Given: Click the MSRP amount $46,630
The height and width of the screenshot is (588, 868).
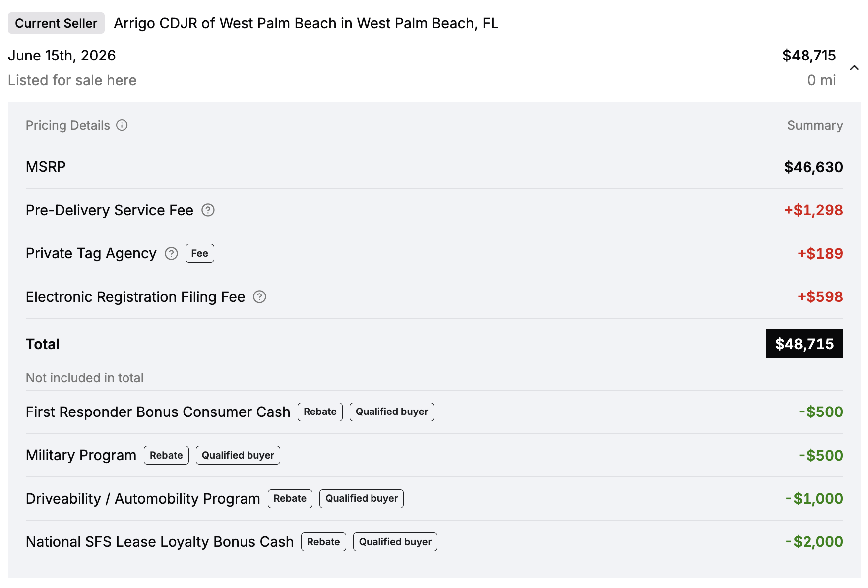Looking at the screenshot, I should tap(813, 167).
